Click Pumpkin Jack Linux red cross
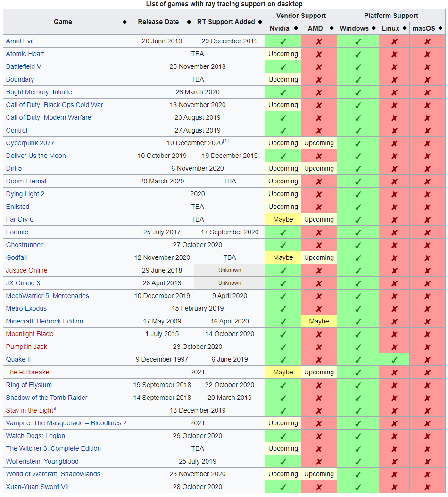 (x=394, y=347)
